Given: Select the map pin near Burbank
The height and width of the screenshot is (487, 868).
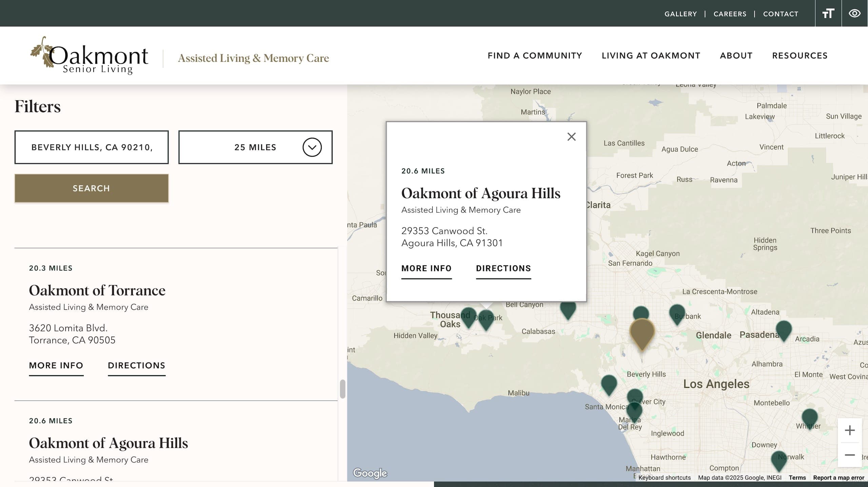Looking at the screenshot, I should 677,314.
